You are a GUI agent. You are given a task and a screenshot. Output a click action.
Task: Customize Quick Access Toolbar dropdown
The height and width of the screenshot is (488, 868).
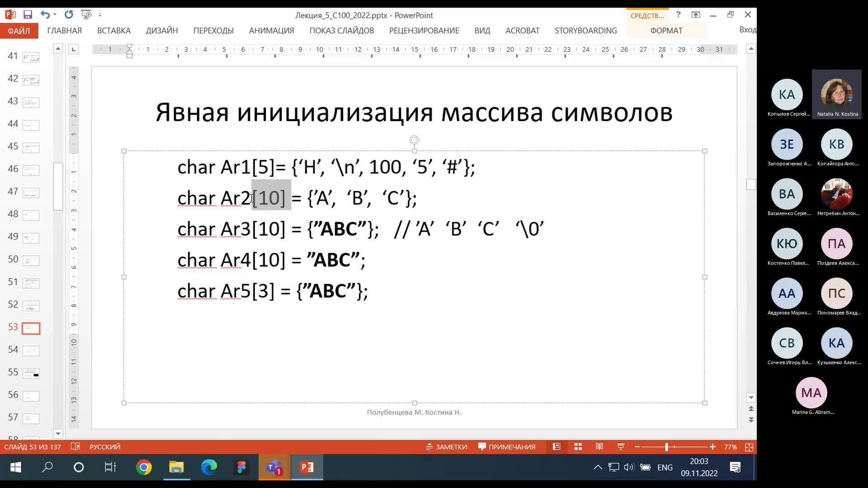100,15
